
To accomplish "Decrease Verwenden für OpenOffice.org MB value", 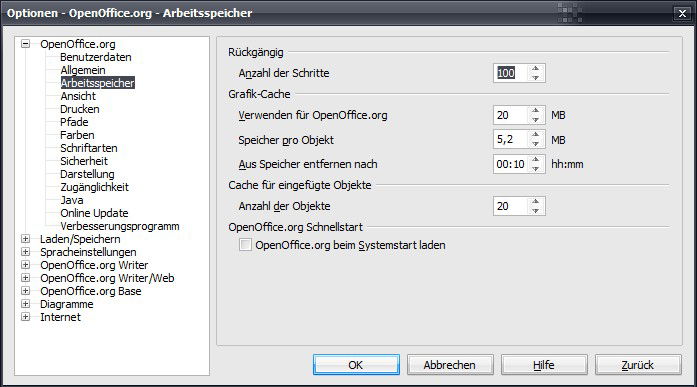I will coord(536,120).
